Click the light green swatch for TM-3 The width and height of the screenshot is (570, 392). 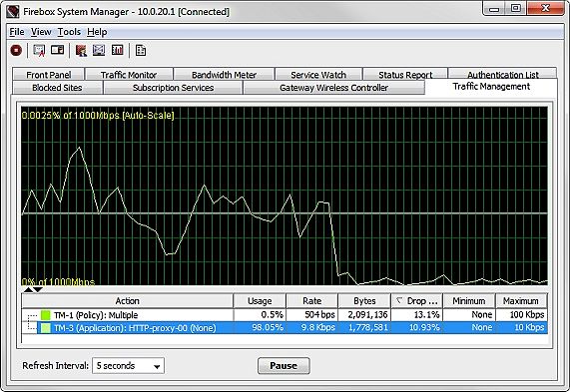[x=46, y=328]
